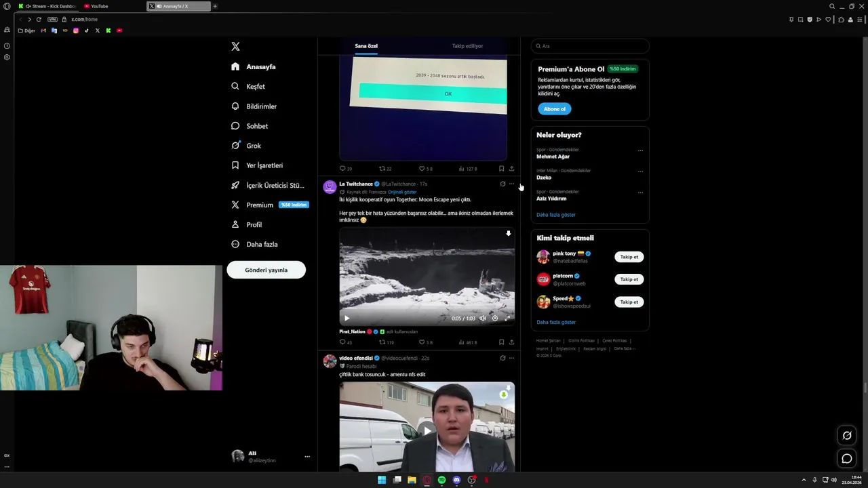Click the X logo in the sidebar
The height and width of the screenshot is (488, 868).
235,47
